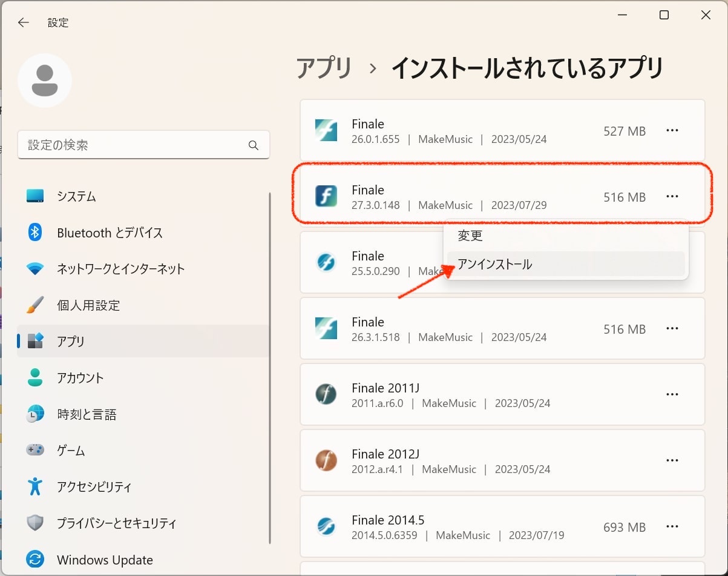The width and height of the screenshot is (728, 576).
Task: Open more options for Finale 2012J
Action: 672,460
